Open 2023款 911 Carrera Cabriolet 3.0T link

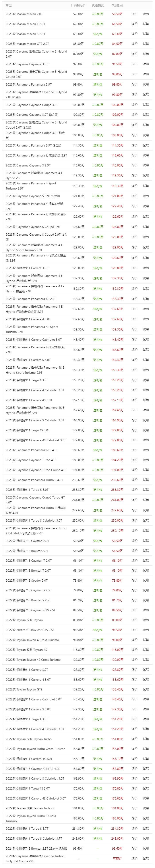point(34,340)
